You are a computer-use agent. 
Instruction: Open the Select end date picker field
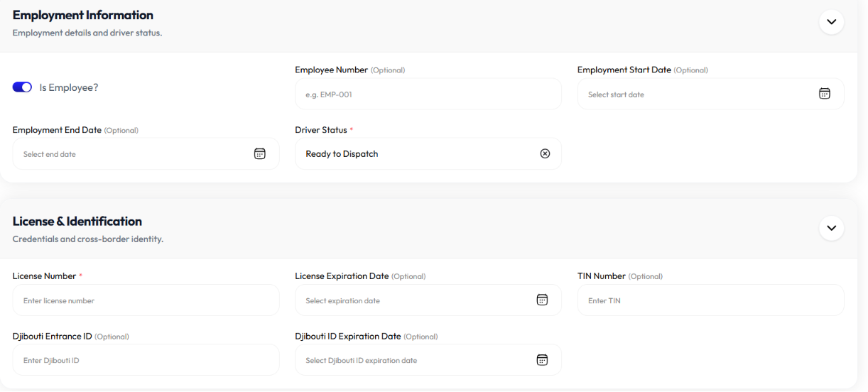coord(146,153)
